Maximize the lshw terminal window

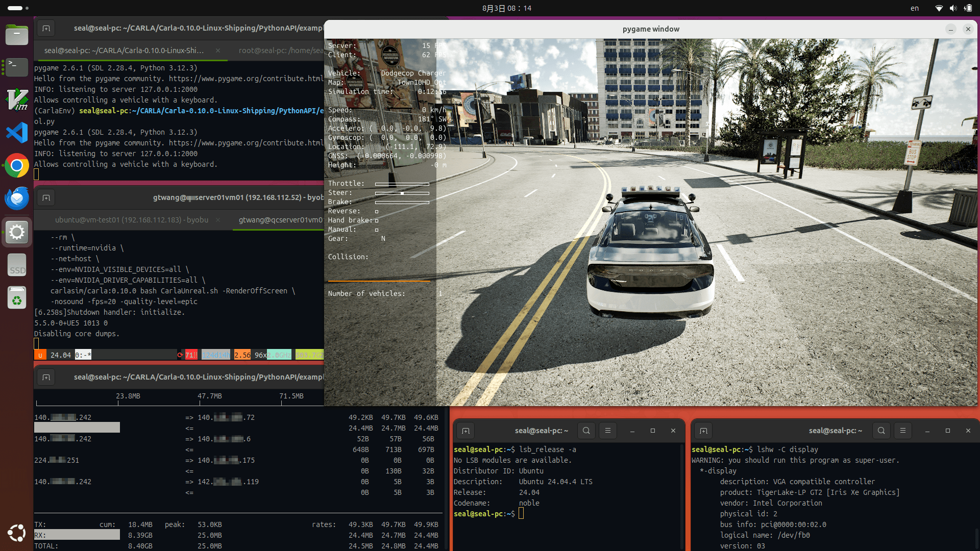tap(948, 431)
